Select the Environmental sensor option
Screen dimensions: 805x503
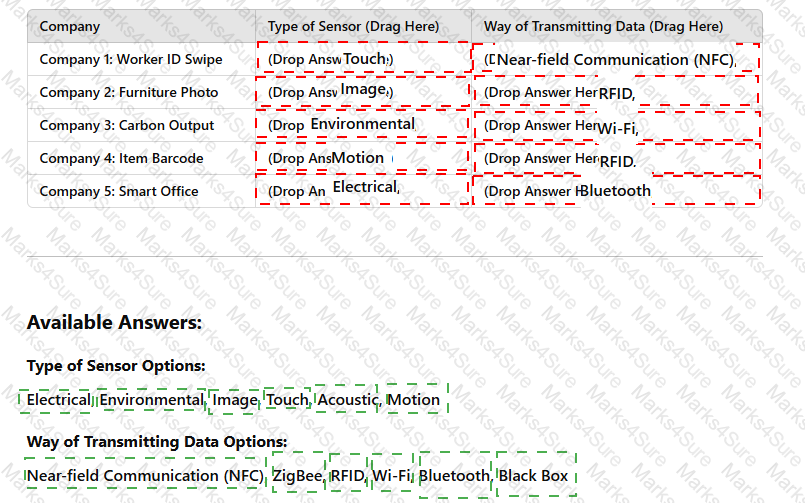click(151, 399)
